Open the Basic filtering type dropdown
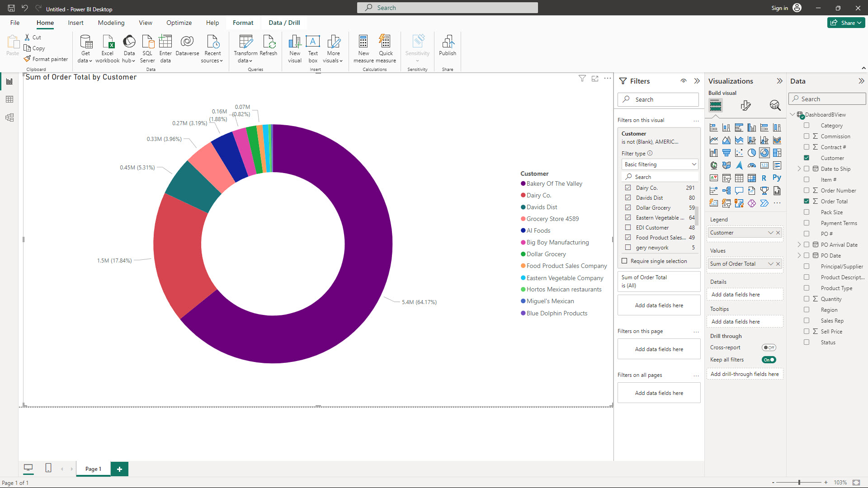Screen dimensions: 868x488 coord(660,164)
